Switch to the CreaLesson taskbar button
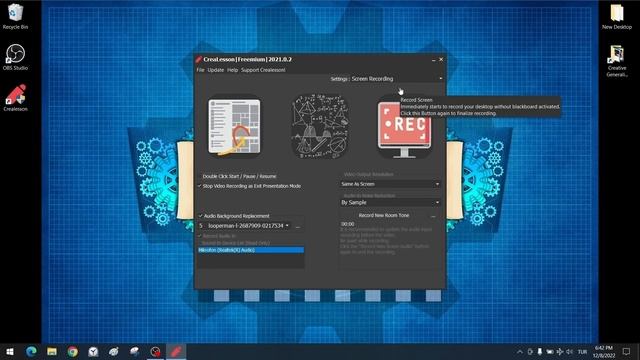This screenshot has height=360, width=640. tap(176, 352)
